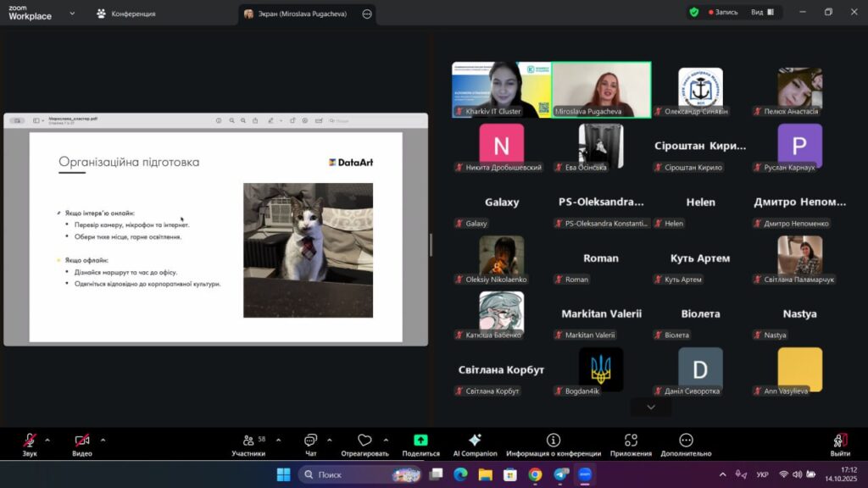Open the three-dot options on shared screen tab

click(366, 14)
